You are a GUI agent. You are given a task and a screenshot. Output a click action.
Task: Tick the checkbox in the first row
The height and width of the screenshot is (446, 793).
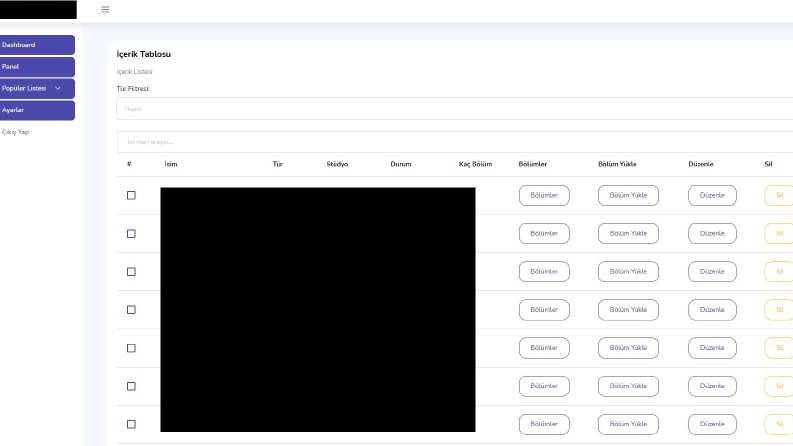[x=131, y=195]
